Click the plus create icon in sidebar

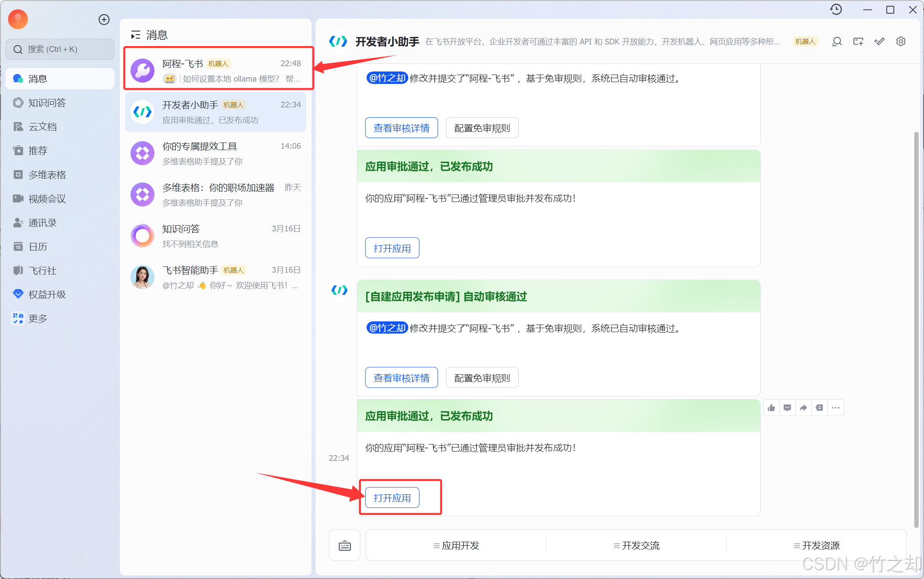(x=104, y=20)
